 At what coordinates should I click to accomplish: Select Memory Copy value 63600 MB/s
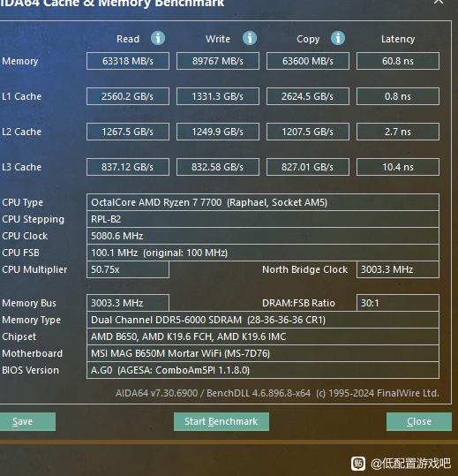click(x=308, y=61)
